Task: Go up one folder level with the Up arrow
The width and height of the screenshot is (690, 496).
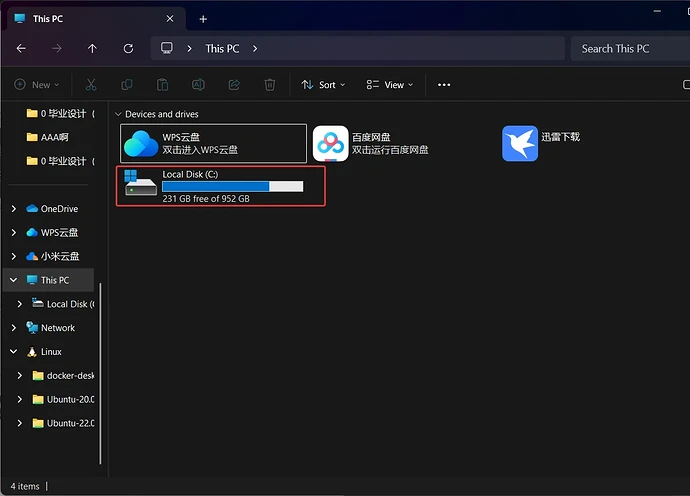Action: point(92,48)
